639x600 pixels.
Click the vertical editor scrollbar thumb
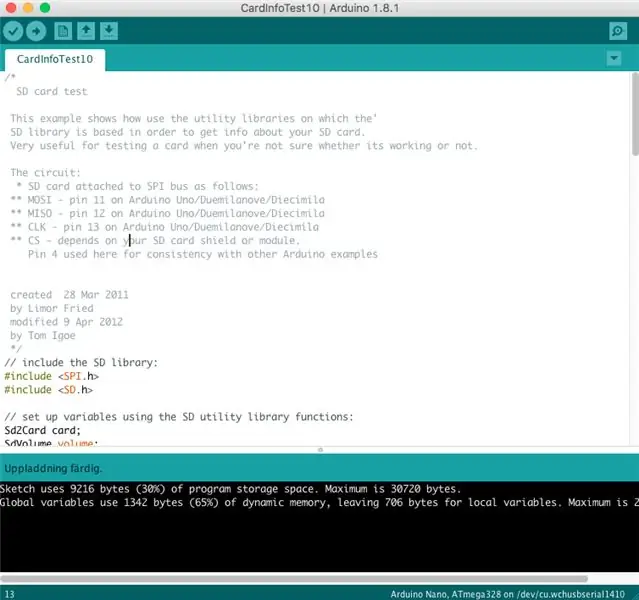635,114
